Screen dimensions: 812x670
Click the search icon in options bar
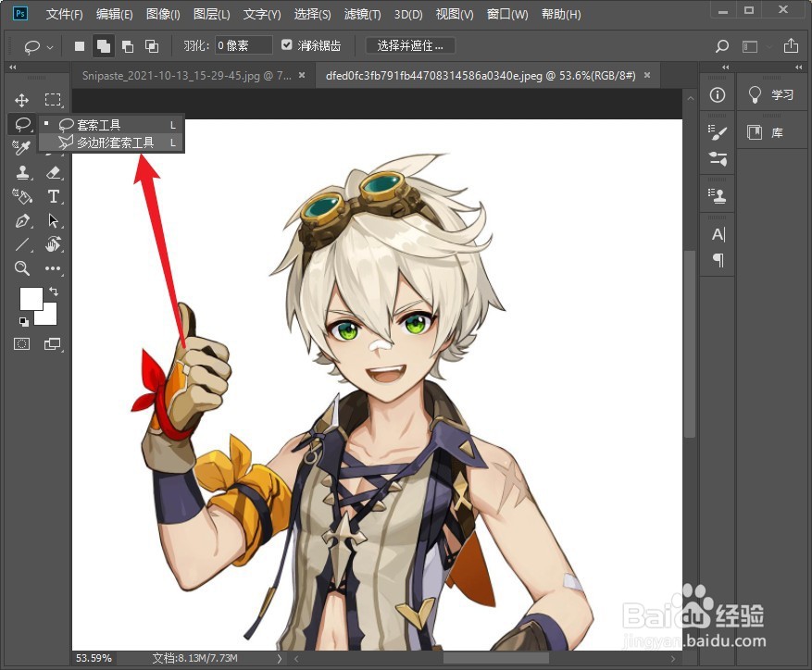721,46
